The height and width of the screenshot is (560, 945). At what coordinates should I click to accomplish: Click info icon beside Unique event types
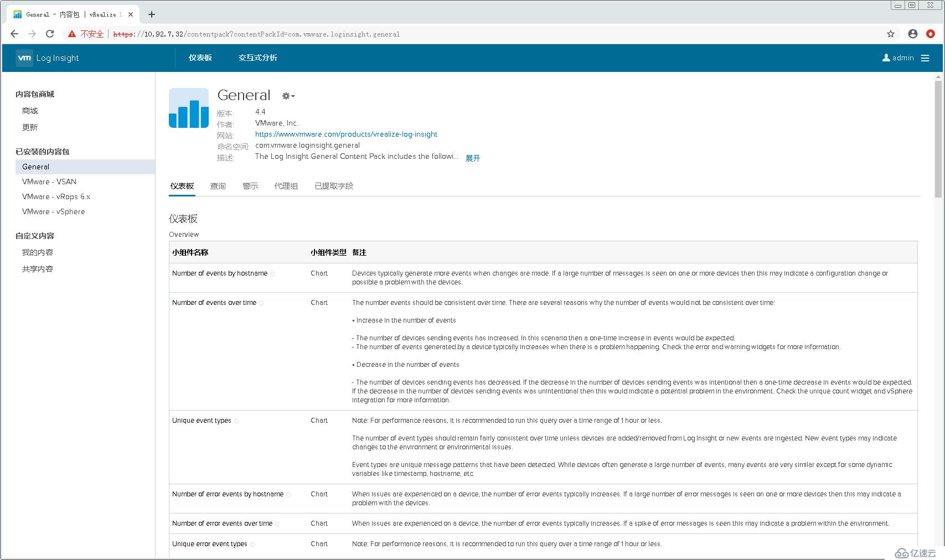point(236,421)
